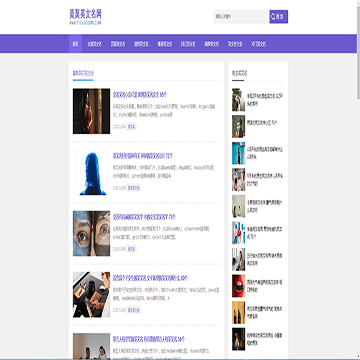Open the last item in purple navigation bar

(x=258, y=44)
